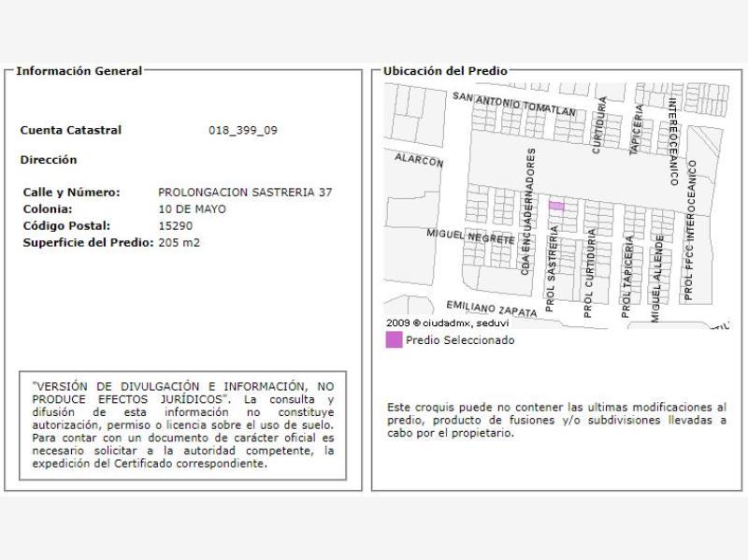
Task: Click the highlighted purple parcel on the map
Action: (x=556, y=206)
